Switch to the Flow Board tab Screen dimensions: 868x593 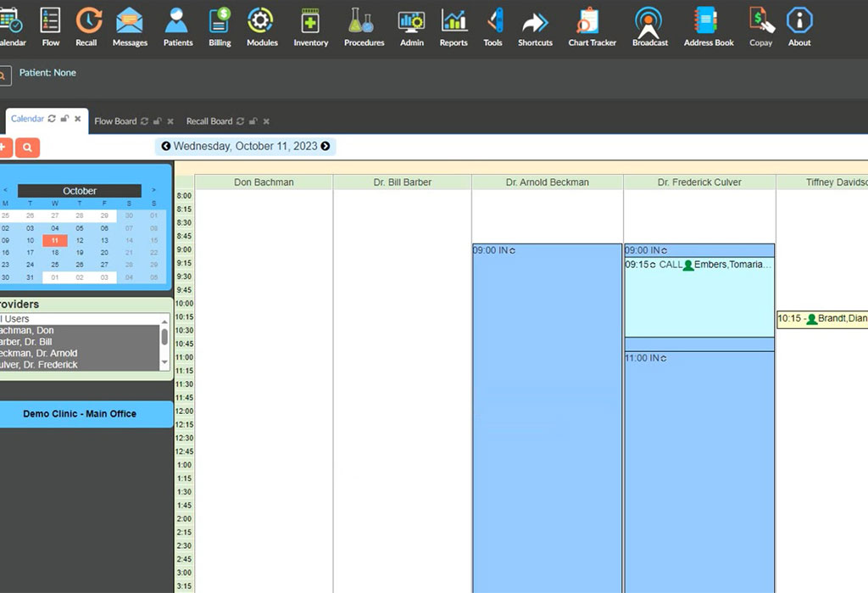click(115, 121)
